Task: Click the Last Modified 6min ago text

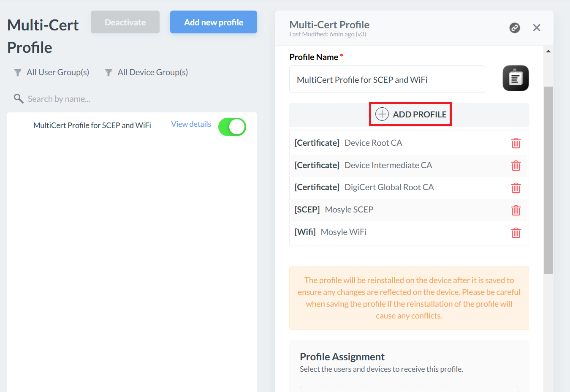Action: click(x=328, y=34)
